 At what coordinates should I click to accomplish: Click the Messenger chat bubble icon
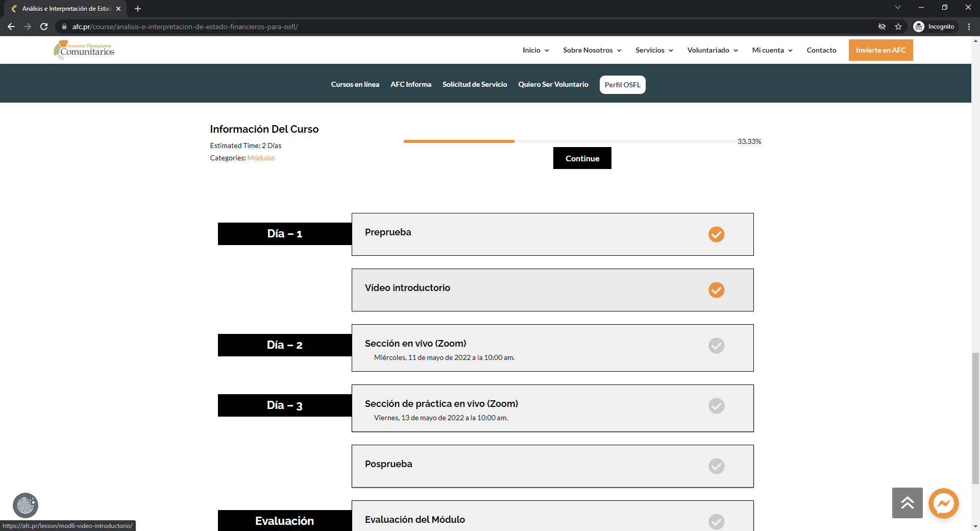[943, 503]
